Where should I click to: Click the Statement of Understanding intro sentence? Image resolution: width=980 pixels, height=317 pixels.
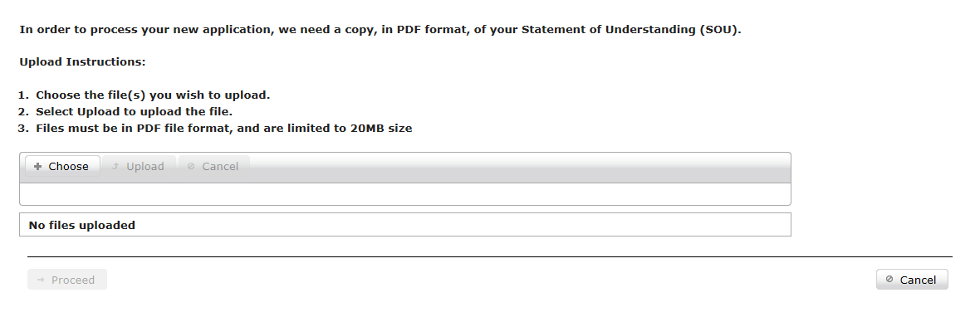click(x=380, y=29)
